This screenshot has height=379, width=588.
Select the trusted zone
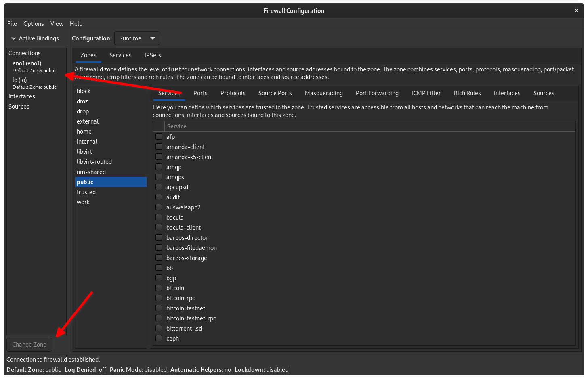[86, 192]
